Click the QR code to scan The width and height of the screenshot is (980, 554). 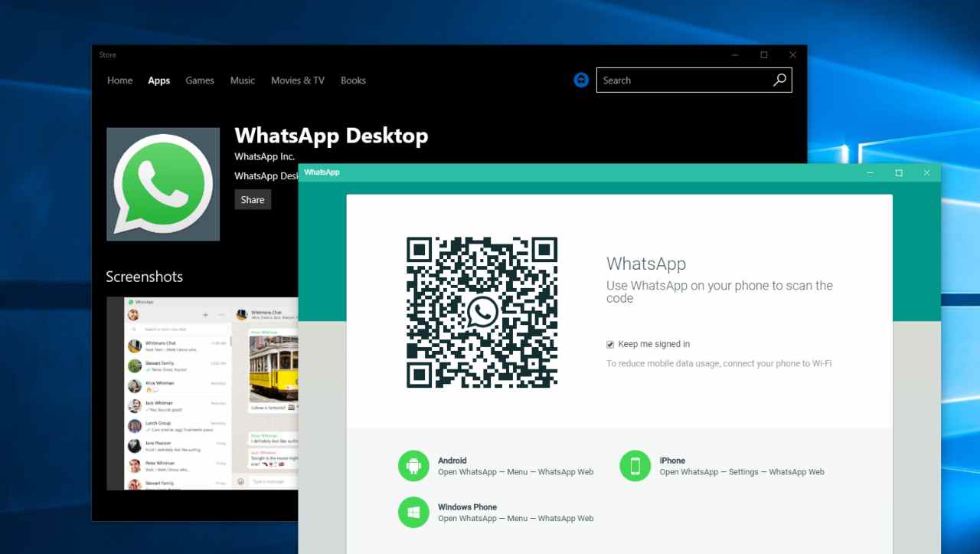tap(482, 312)
